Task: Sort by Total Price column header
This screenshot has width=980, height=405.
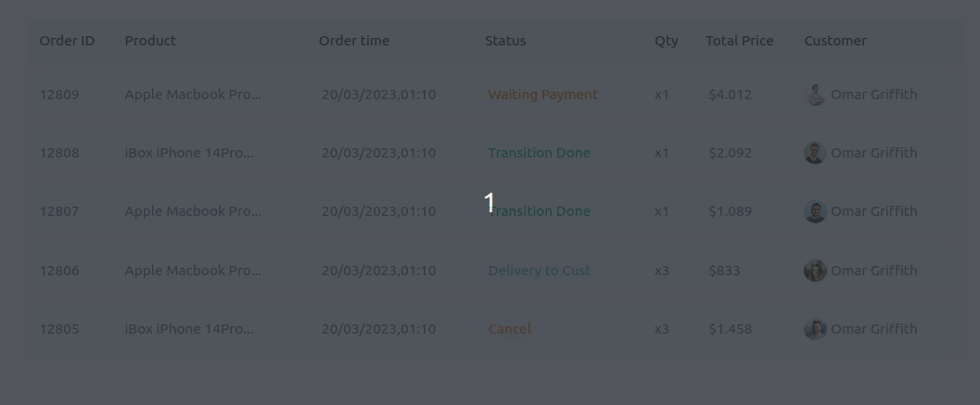Action: click(x=739, y=41)
